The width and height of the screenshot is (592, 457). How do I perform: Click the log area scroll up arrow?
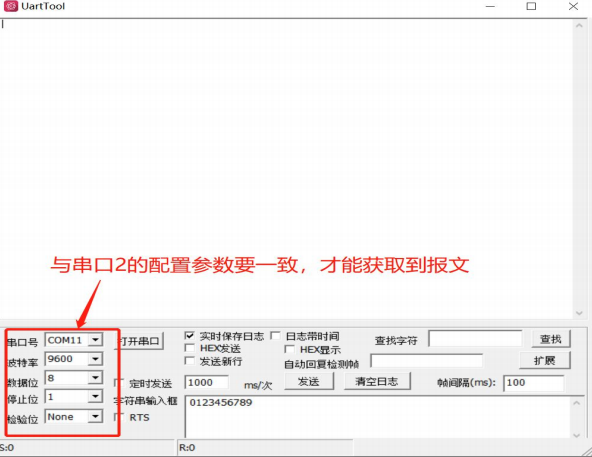tap(579, 25)
